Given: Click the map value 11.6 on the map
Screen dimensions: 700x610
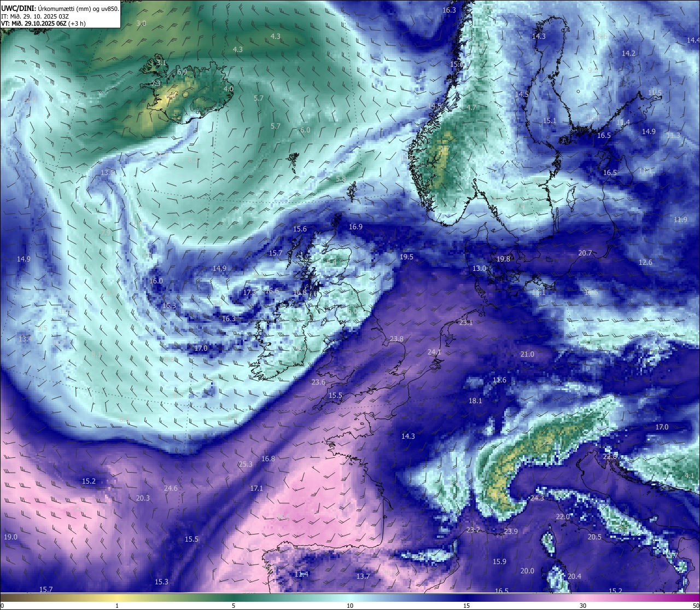Looking at the screenshot, I should [x=499, y=380].
